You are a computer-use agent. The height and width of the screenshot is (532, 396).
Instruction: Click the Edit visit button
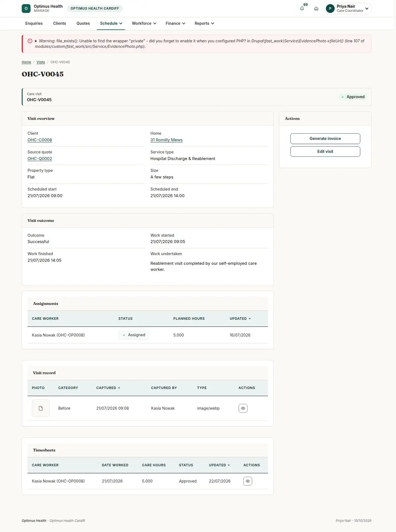325,151
